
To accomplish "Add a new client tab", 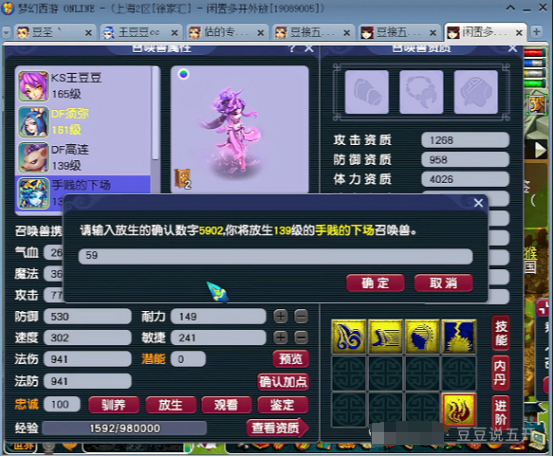I will 536,31.
